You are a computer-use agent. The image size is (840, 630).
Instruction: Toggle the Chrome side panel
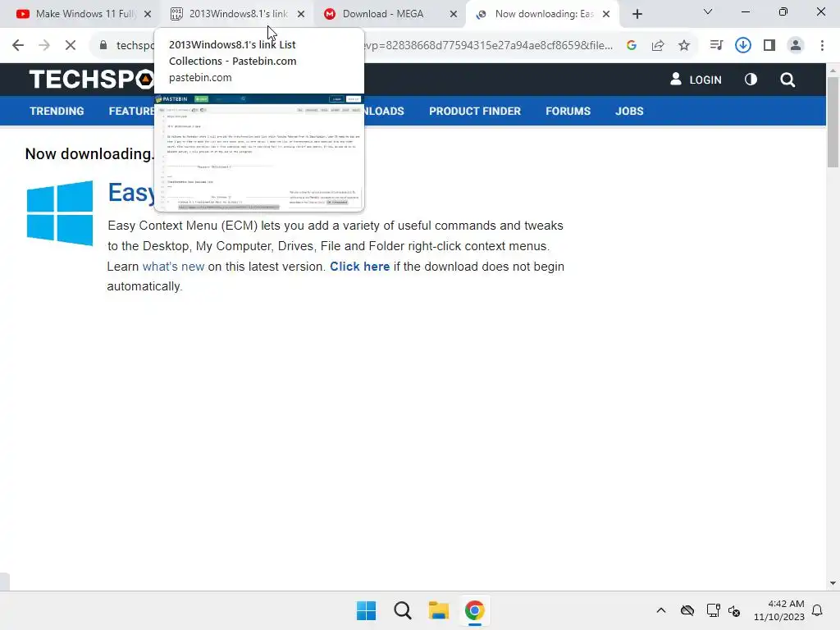(769, 46)
